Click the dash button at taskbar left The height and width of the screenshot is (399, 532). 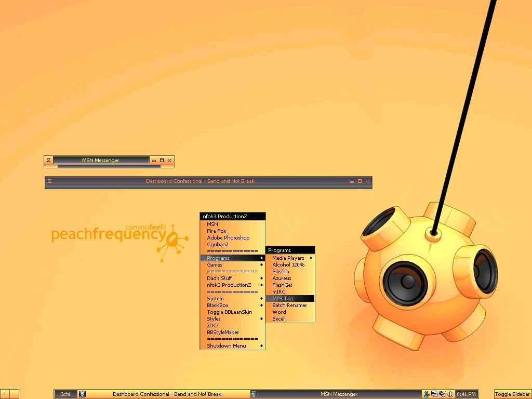4,394
